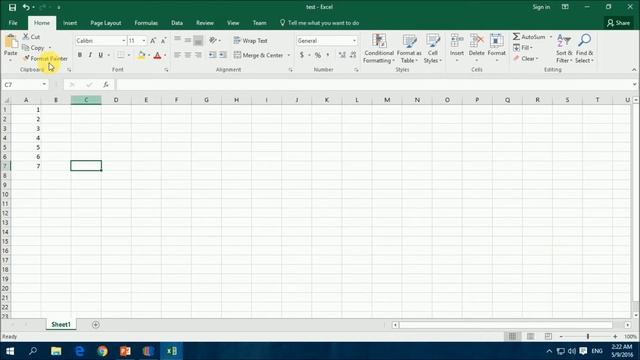The width and height of the screenshot is (640, 360).
Task: Toggle Align Left
Action: click(x=177, y=55)
